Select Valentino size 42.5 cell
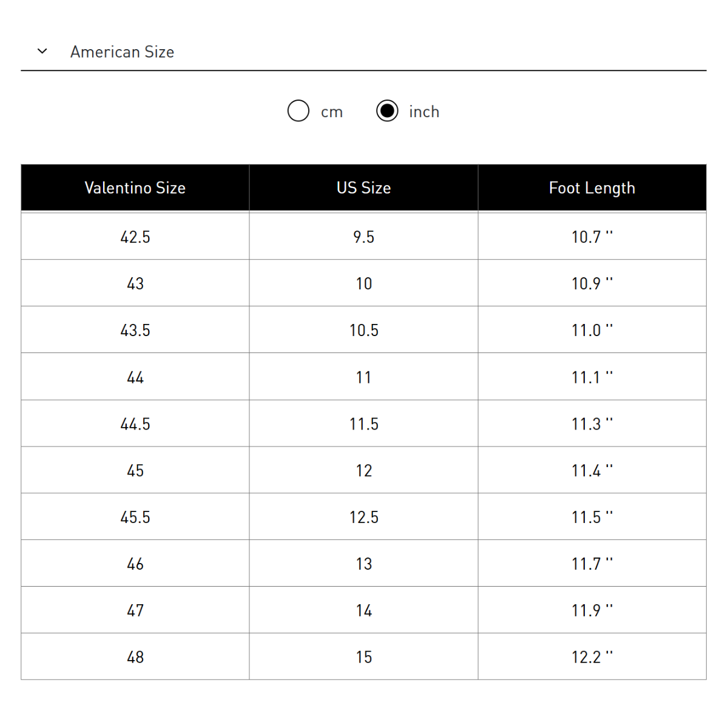 (x=135, y=237)
